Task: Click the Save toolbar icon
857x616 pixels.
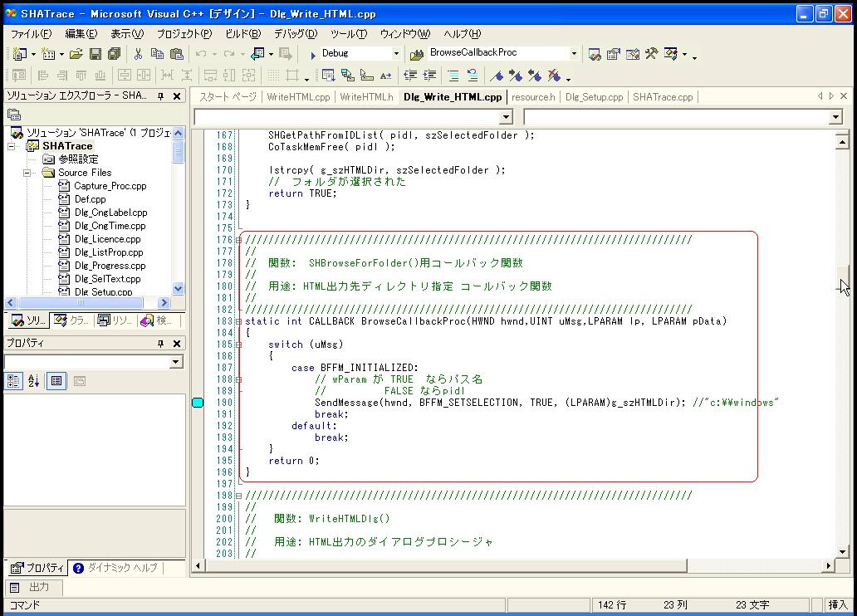Action: point(95,54)
